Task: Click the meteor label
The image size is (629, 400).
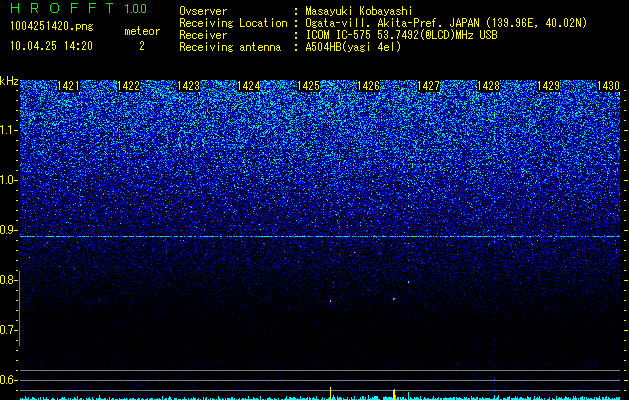Action: (x=142, y=31)
